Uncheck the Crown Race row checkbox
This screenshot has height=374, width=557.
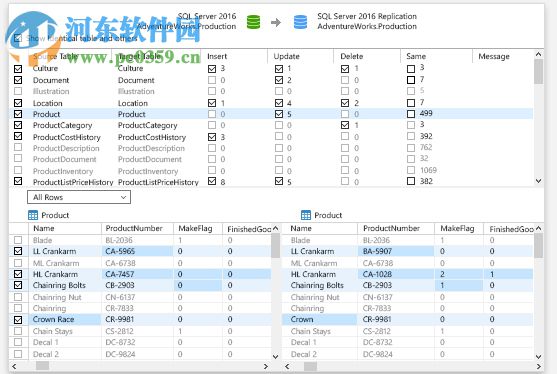pyautogui.click(x=18, y=320)
